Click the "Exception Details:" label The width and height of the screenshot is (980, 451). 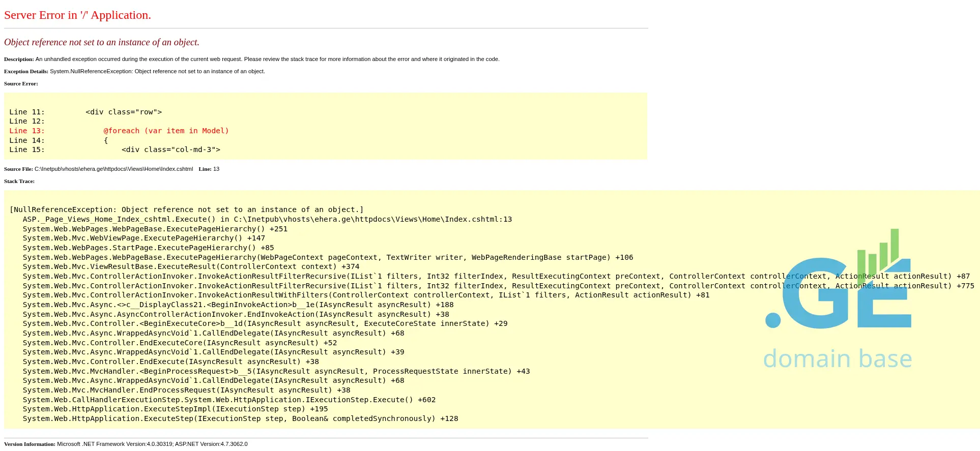click(x=26, y=72)
